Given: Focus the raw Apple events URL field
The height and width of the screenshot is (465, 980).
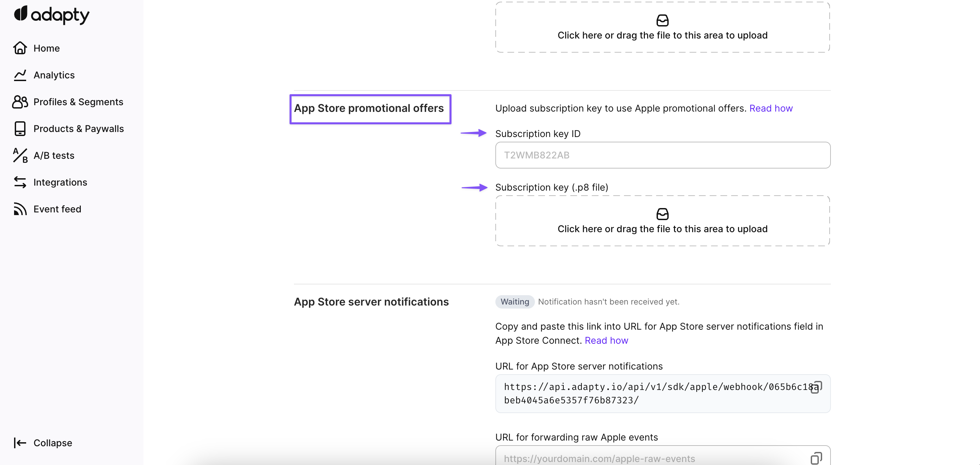Looking at the screenshot, I should [651, 458].
